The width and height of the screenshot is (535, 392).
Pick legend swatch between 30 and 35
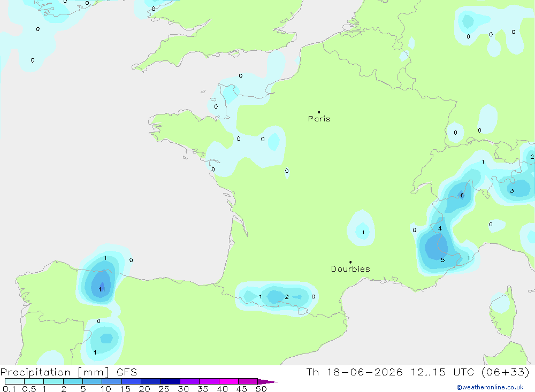(190, 381)
